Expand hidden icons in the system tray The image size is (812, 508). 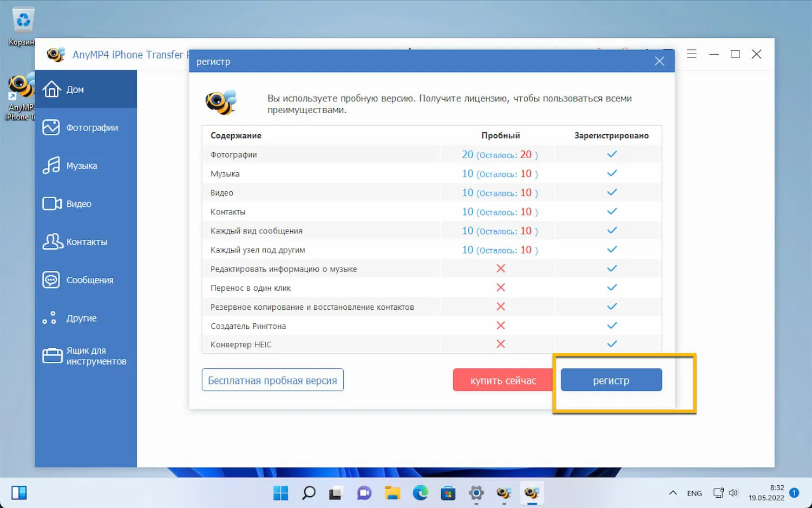click(673, 493)
